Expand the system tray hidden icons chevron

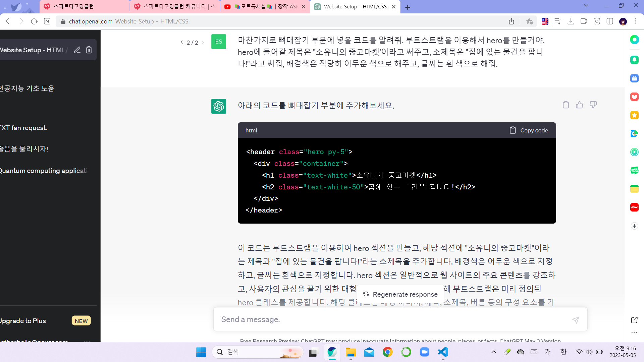coord(494,352)
